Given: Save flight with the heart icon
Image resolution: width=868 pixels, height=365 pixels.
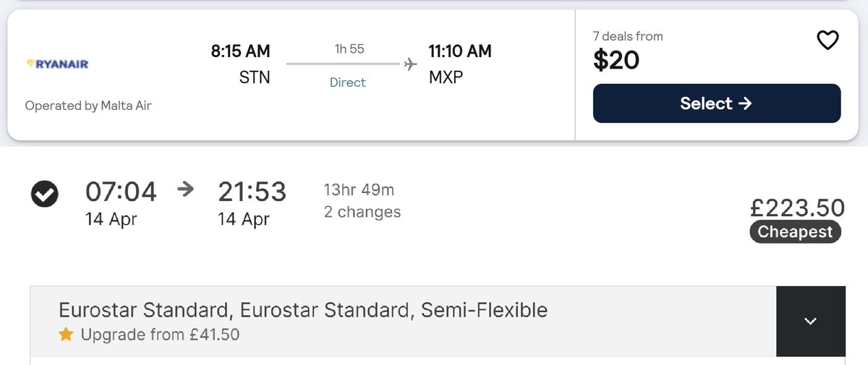Looking at the screenshot, I should (827, 40).
